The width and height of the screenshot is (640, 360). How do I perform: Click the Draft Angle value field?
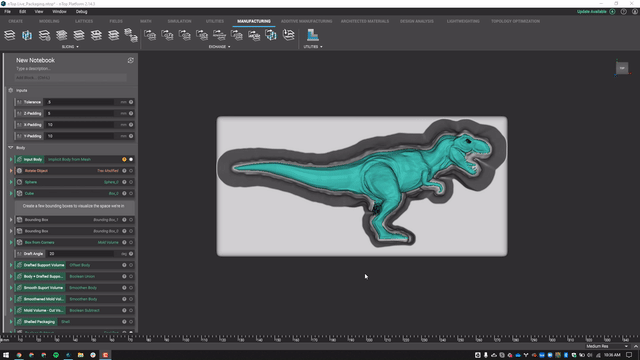[x=80, y=254]
